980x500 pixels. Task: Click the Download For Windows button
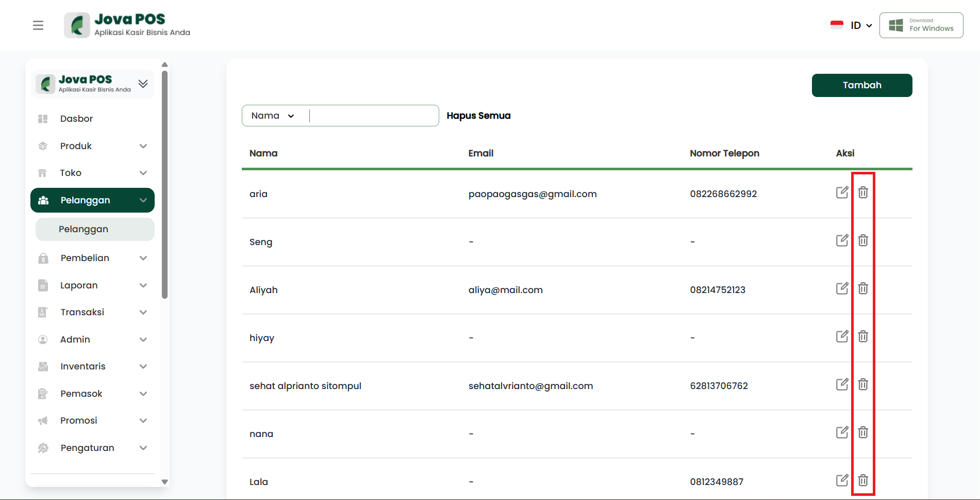point(921,25)
